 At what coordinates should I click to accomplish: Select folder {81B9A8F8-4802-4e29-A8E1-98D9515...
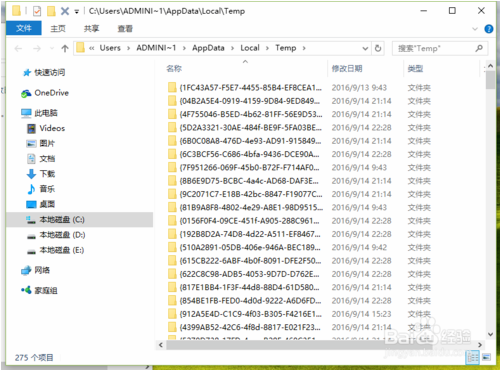[251, 208]
